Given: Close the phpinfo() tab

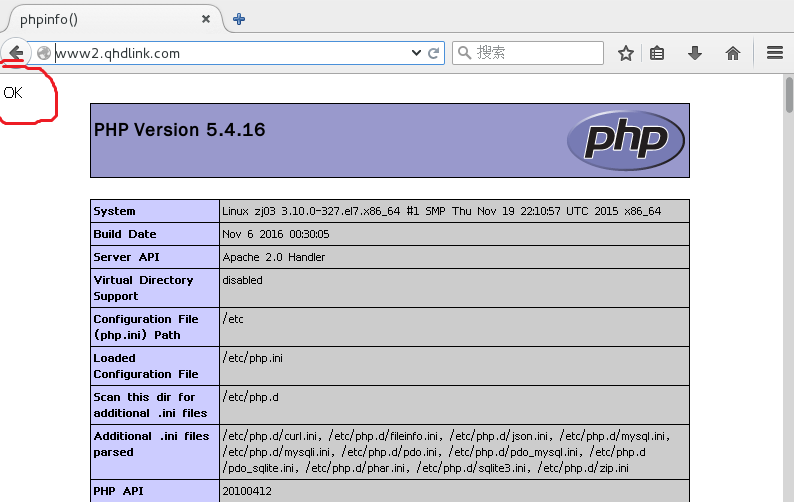Looking at the screenshot, I should 206,19.
